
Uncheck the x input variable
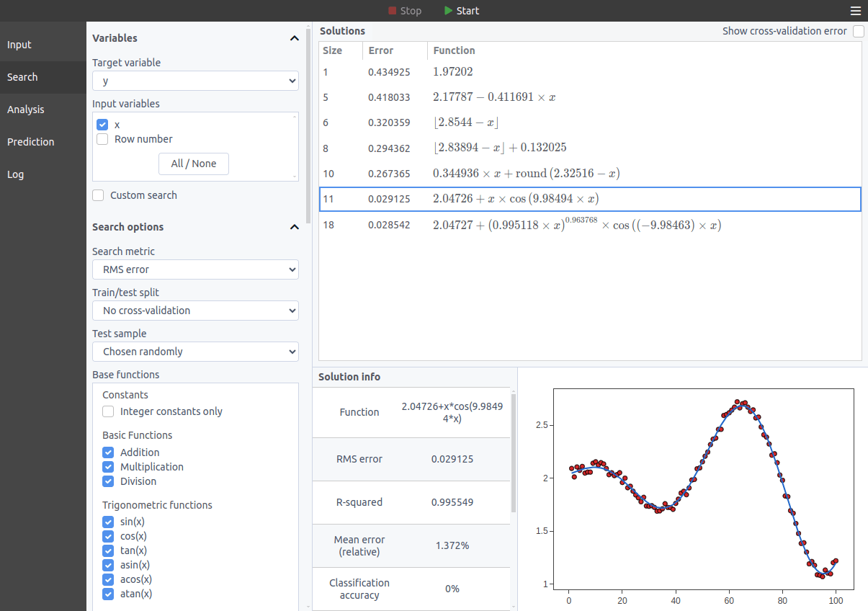tap(102, 125)
